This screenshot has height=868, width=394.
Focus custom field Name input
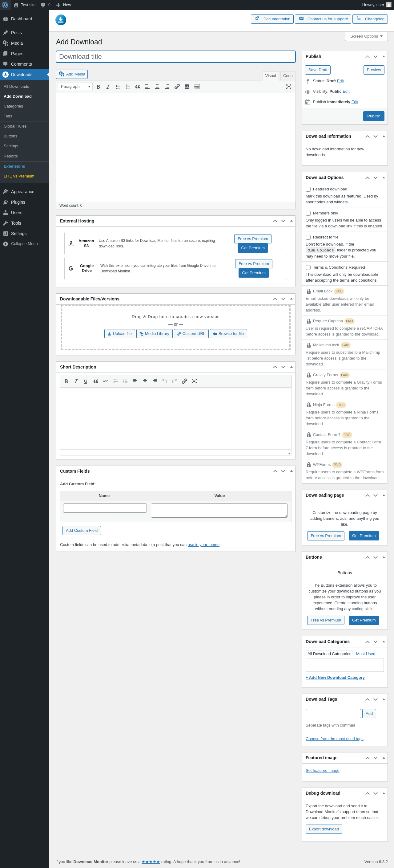click(105, 508)
